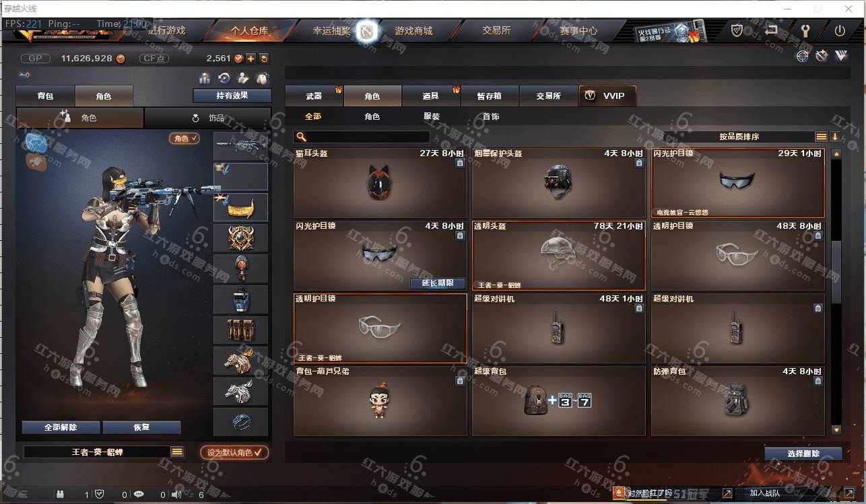
Task: Switch to the VVIP tab
Action: coord(607,96)
